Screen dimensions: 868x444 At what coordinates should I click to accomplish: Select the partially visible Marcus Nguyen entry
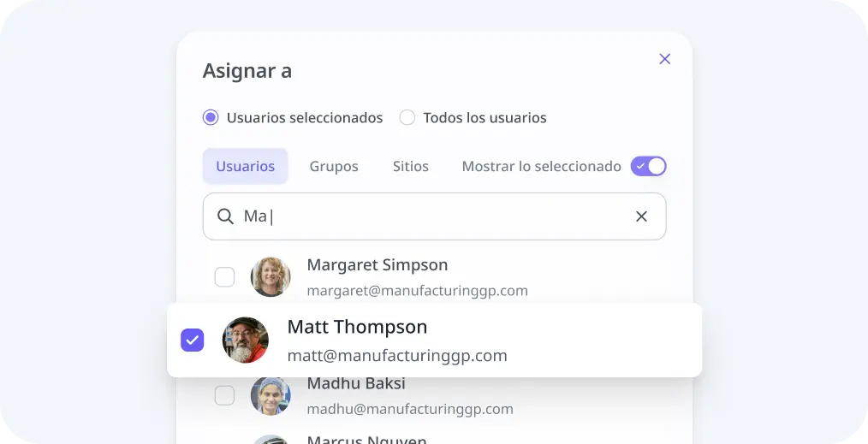366,440
